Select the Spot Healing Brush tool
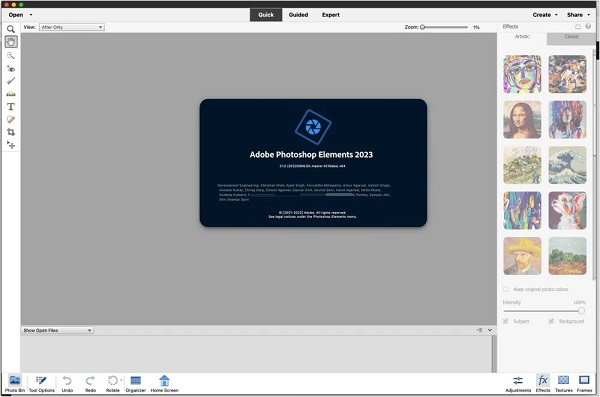This screenshot has width=600, height=397. pyautogui.click(x=11, y=119)
